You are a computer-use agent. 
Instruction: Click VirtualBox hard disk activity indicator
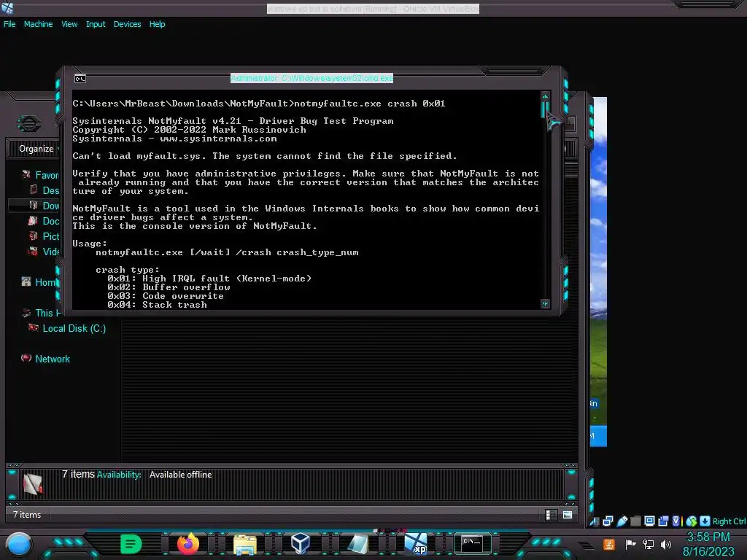pos(595,521)
